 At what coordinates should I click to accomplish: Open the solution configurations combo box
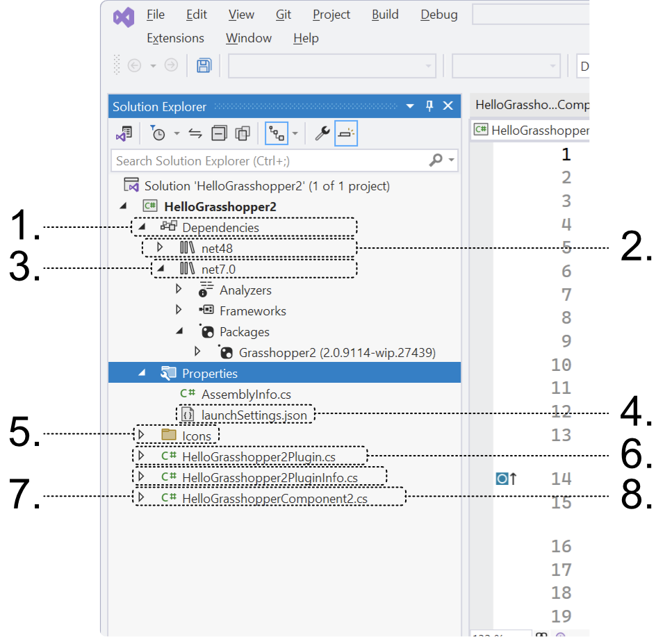[x=332, y=66]
